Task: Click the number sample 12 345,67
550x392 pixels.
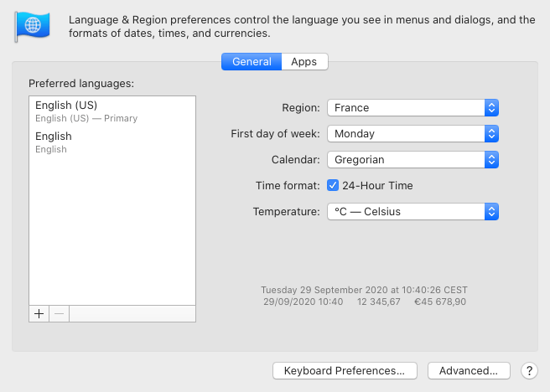Action: click(x=378, y=302)
